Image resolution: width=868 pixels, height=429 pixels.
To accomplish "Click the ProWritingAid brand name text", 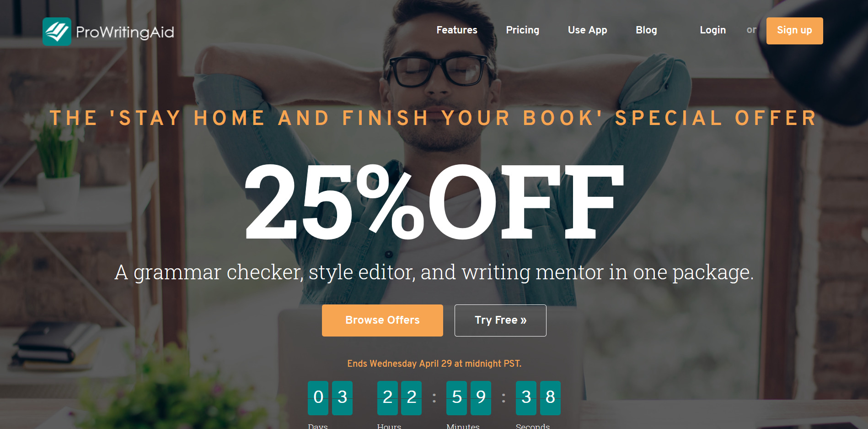I will (125, 32).
